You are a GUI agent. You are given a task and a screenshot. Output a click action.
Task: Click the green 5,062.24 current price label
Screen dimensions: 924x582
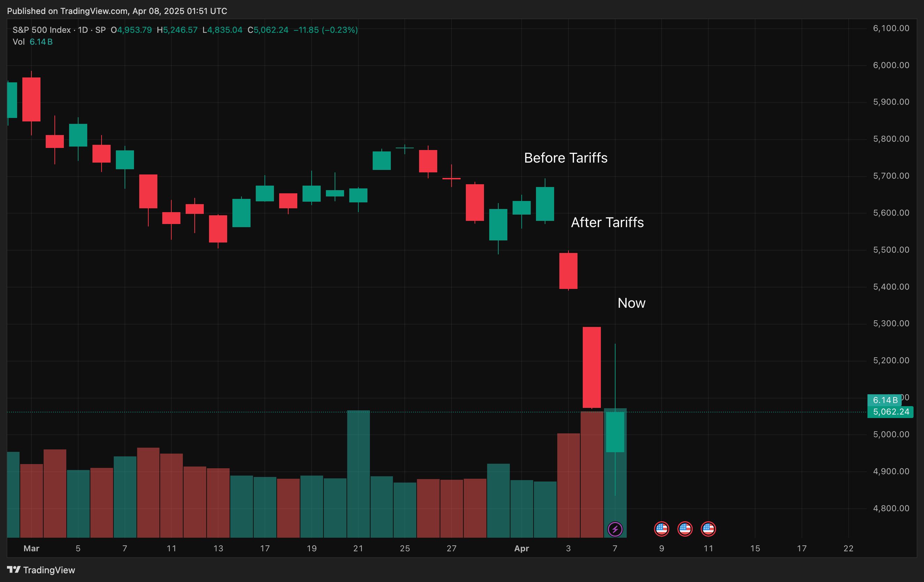pyautogui.click(x=890, y=412)
